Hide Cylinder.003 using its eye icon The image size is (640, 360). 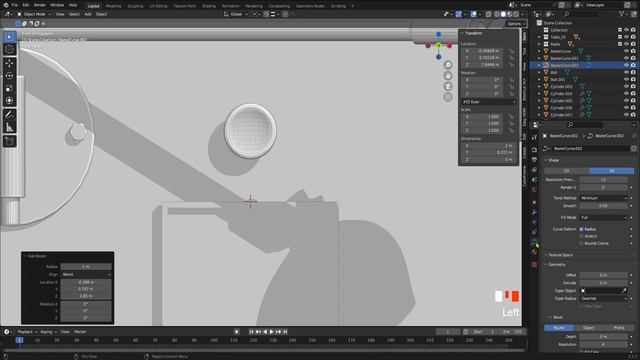pyautogui.click(x=626, y=87)
